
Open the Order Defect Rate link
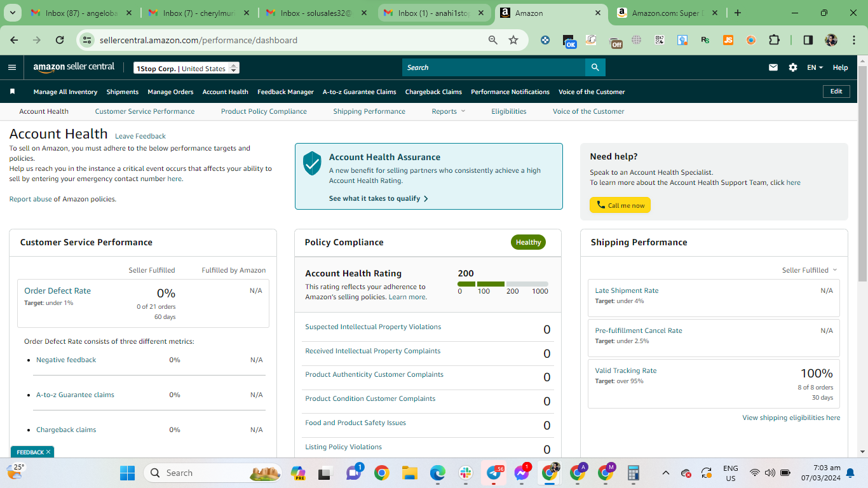click(57, 290)
